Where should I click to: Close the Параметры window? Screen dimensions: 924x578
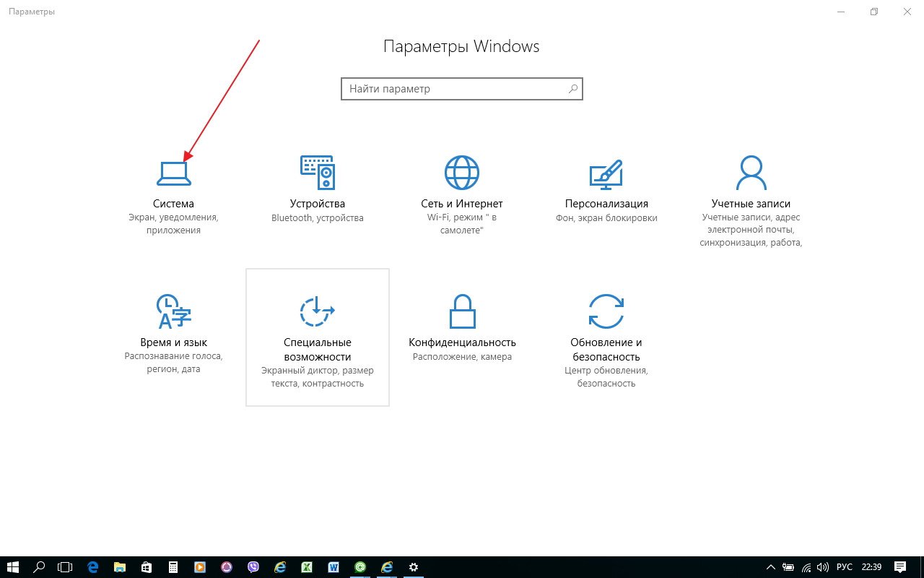(x=907, y=12)
